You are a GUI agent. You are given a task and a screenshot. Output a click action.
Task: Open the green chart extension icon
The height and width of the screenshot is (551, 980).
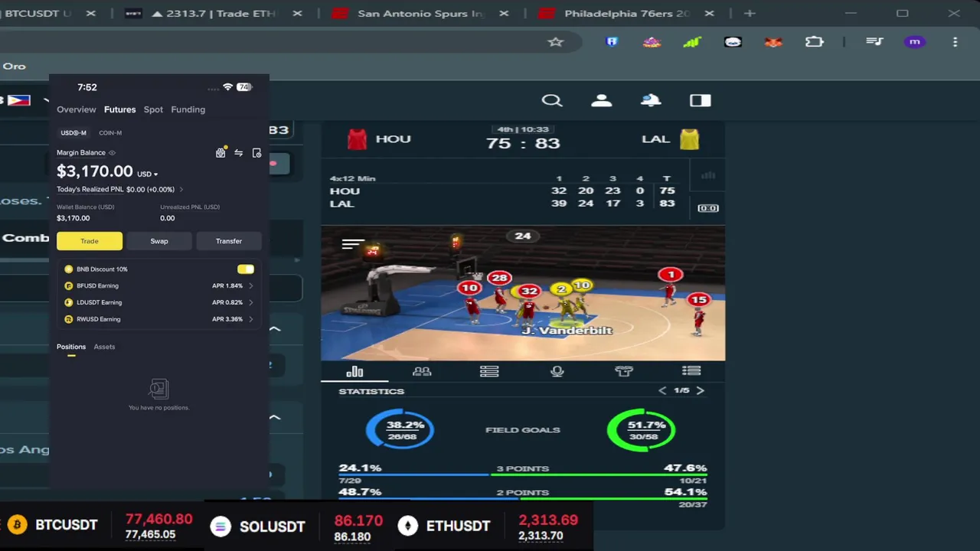[x=692, y=42]
